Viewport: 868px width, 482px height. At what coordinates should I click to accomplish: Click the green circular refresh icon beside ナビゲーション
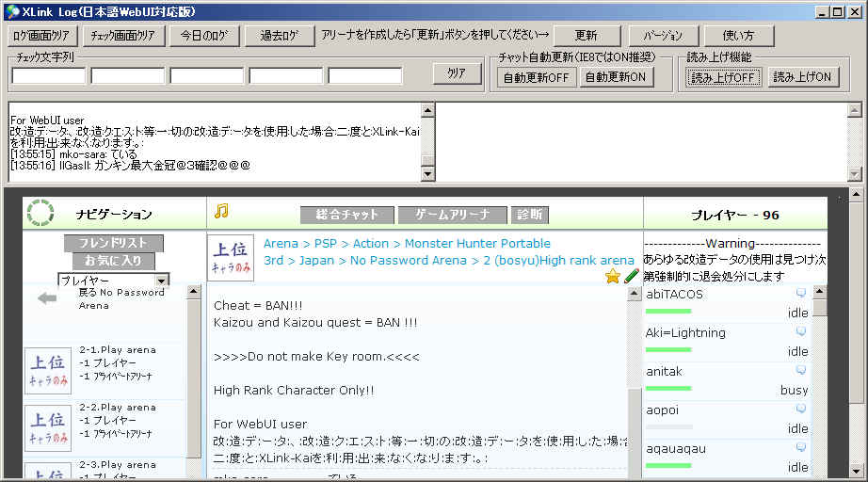pos(40,214)
